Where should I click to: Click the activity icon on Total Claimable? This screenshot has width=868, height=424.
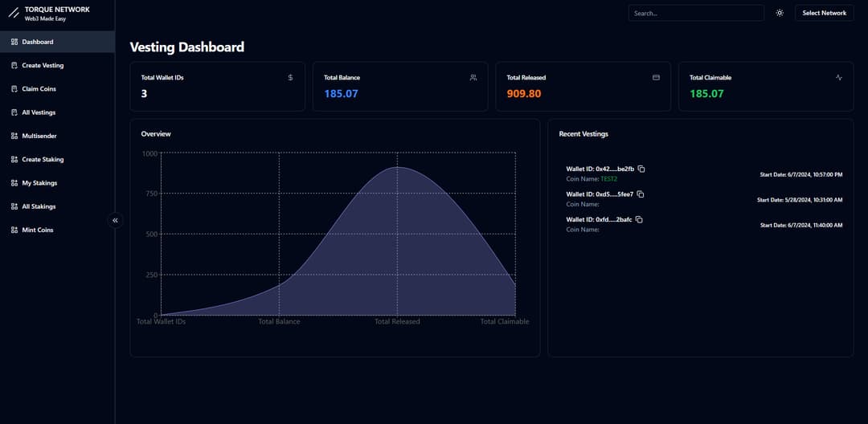pos(839,78)
